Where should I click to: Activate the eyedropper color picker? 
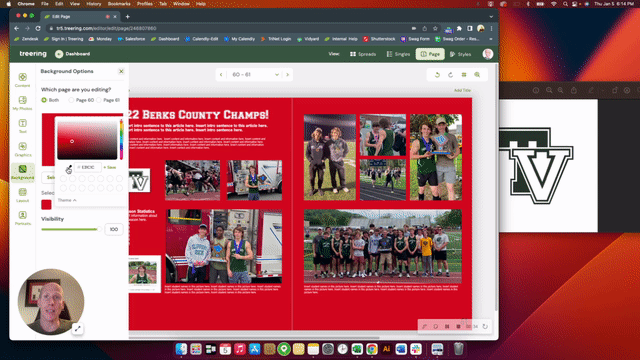click(x=69, y=168)
